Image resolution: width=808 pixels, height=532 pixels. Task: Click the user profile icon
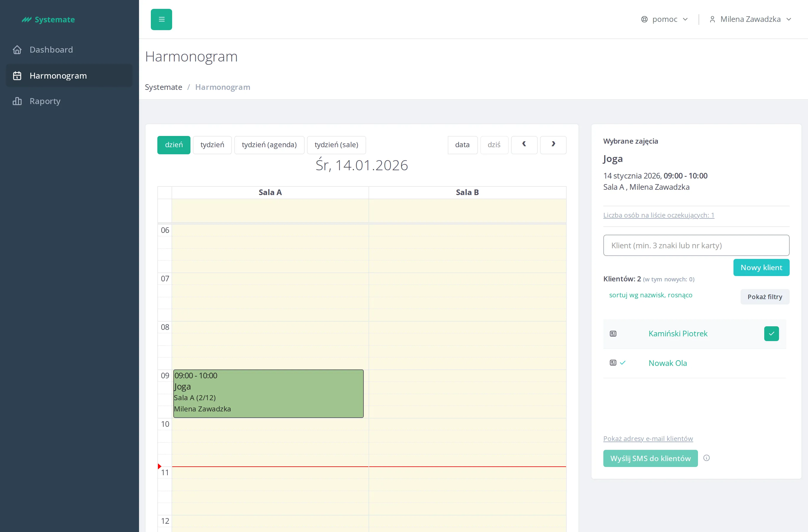[712, 19]
